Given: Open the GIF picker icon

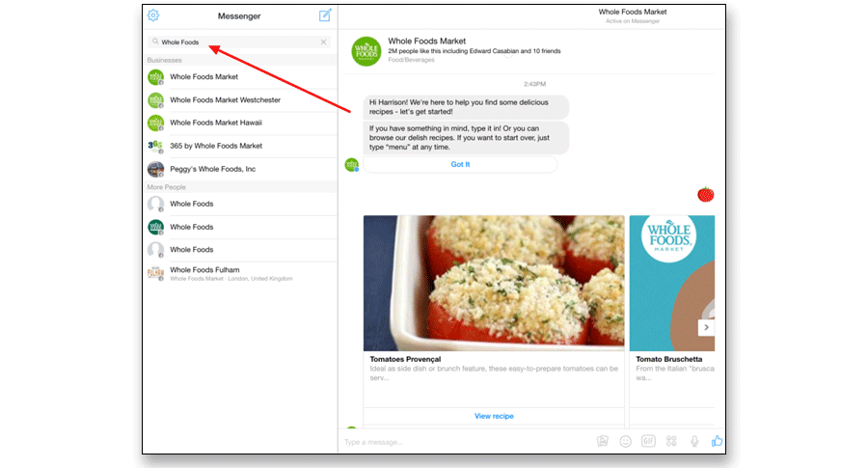Looking at the screenshot, I should coord(648,441).
